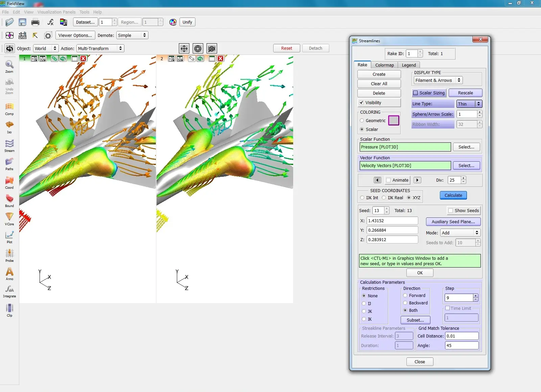This screenshot has height=392, width=541.
Task: Click the printer icon
Action: [x=35, y=22]
